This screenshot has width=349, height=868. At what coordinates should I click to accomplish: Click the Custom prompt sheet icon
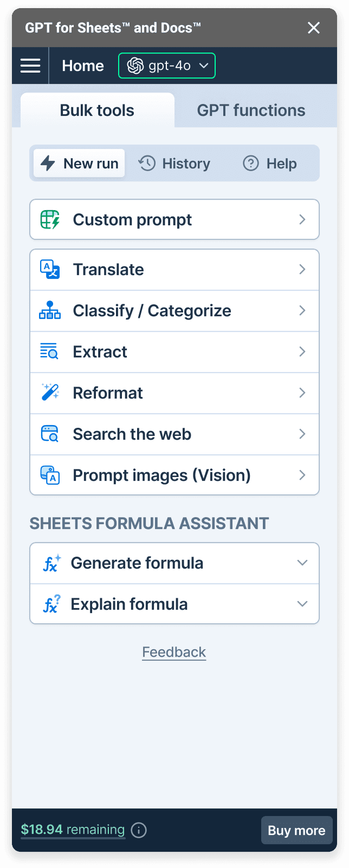point(50,220)
